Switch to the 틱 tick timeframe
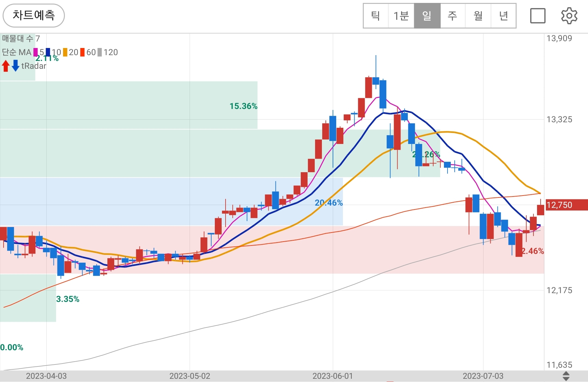Viewport: 588px width, 382px height. [376, 16]
